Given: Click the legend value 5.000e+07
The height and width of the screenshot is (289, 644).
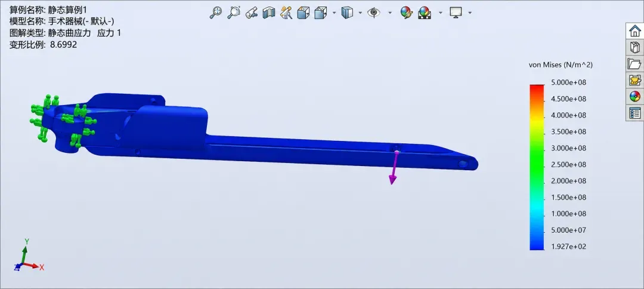Looking at the screenshot, I should (x=568, y=230).
